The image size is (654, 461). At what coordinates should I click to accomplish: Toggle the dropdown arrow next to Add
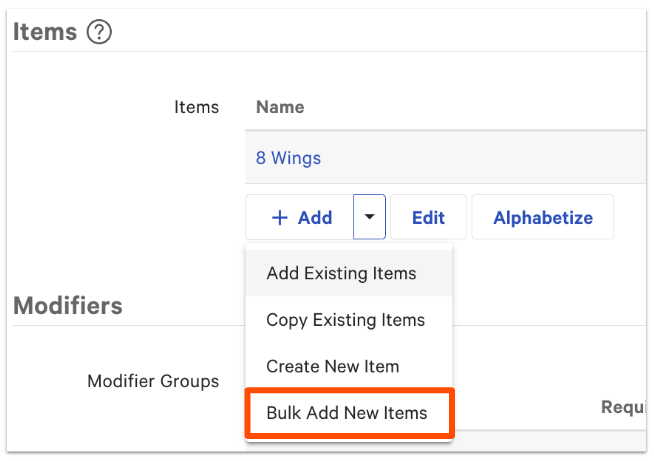(369, 217)
